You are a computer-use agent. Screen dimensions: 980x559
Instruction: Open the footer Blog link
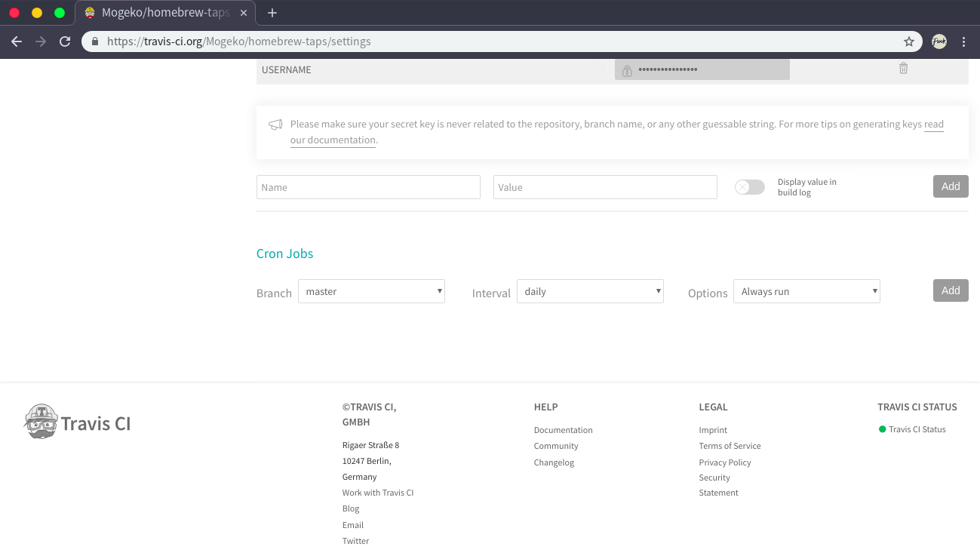[x=351, y=508]
